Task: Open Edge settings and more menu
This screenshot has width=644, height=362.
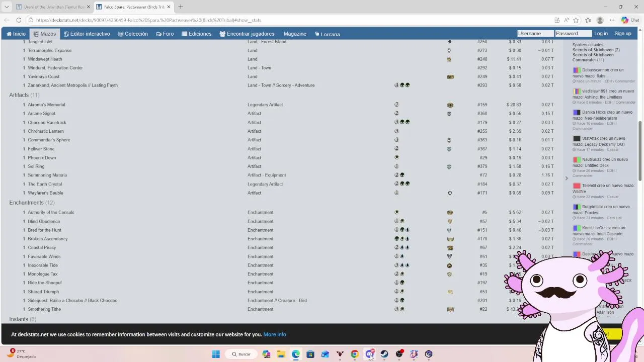Action: 612,20
